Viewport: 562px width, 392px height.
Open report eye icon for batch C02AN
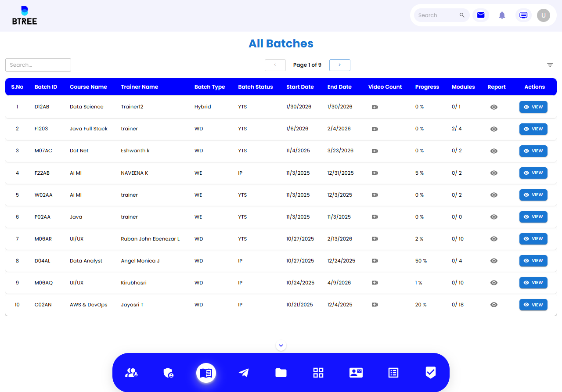tap(494, 305)
